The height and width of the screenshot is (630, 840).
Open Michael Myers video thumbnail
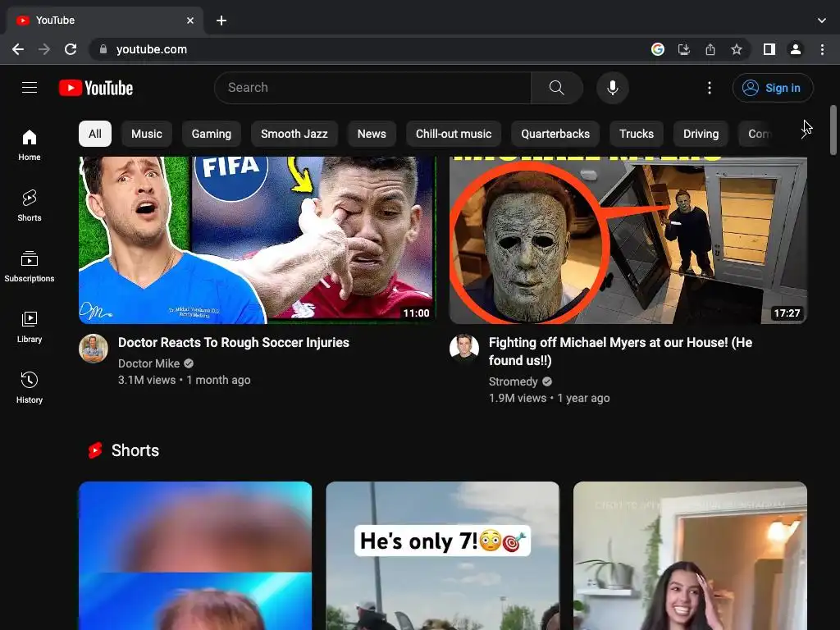pyautogui.click(x=628, y=240)
